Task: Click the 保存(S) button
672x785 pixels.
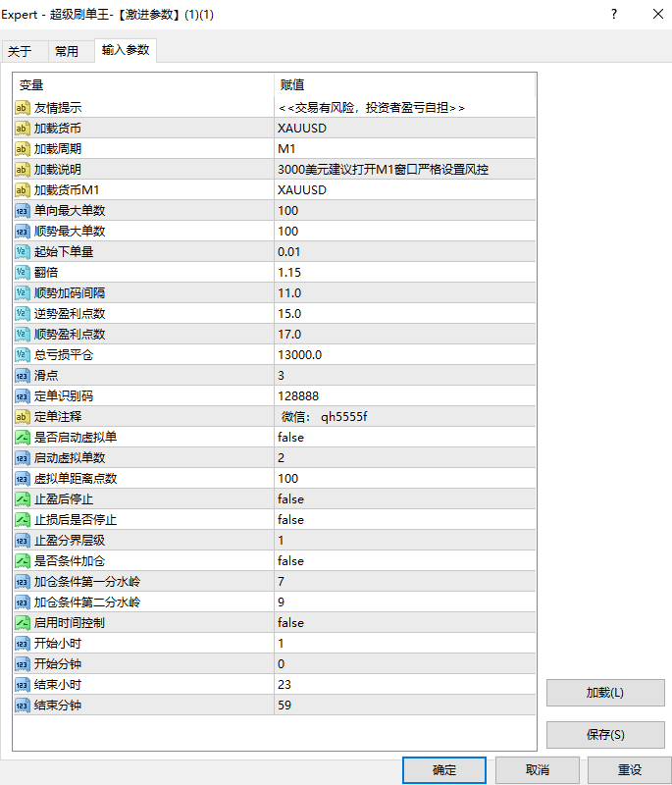Action: click(605, 735)
